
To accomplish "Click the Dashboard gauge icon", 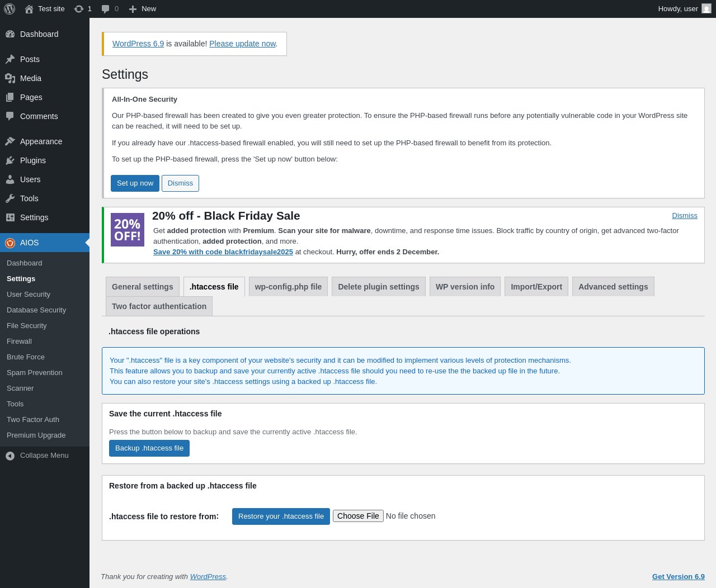I will point(10,34).
